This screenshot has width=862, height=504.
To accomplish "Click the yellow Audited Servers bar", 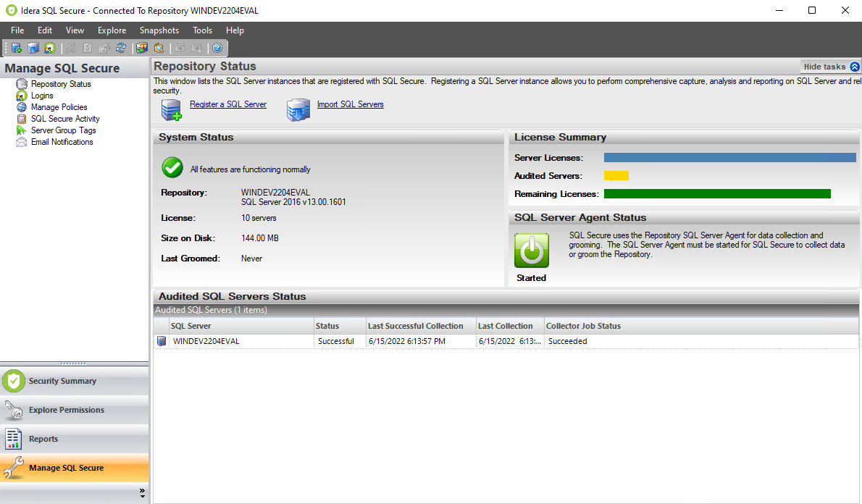I will (616, 176).
